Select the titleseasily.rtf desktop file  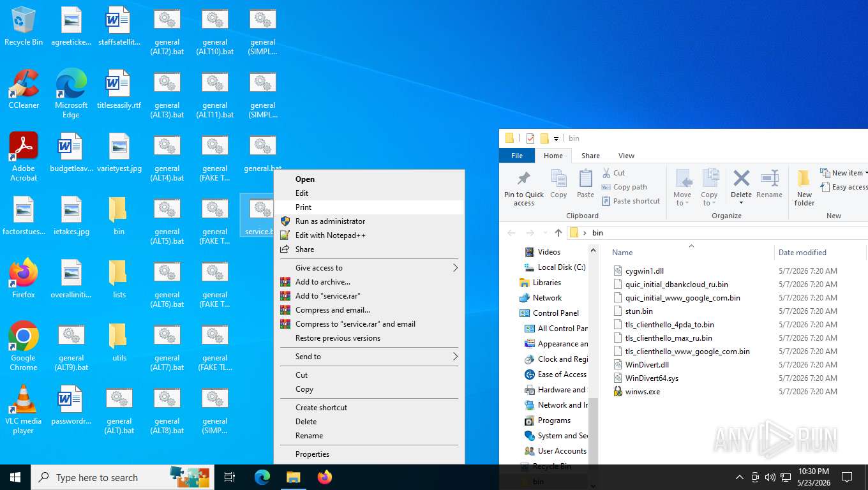119,89
